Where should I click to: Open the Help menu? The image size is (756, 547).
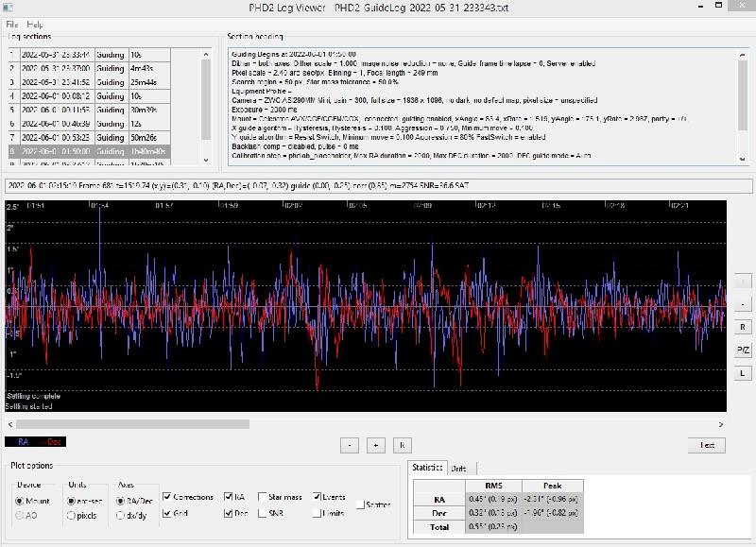[35, 24]
